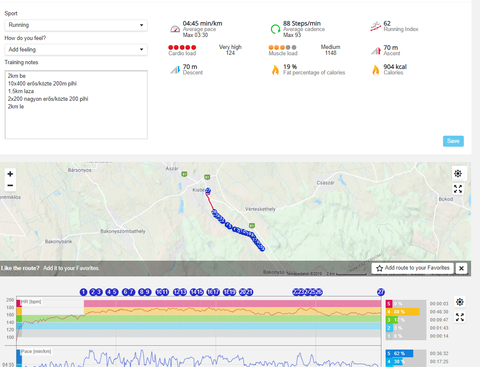
Task: Open the Sport dropdown showing Running
Action: pyautogui.click(x=76, y=25)
